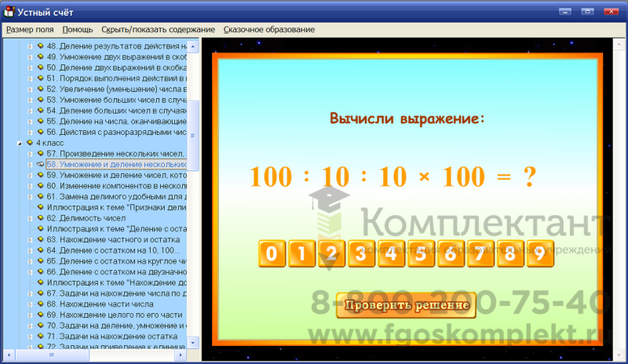Expand topic 52 Увеличение (уменьшение) числа
This screenshot has height=364, width=628.
point(30,89)
